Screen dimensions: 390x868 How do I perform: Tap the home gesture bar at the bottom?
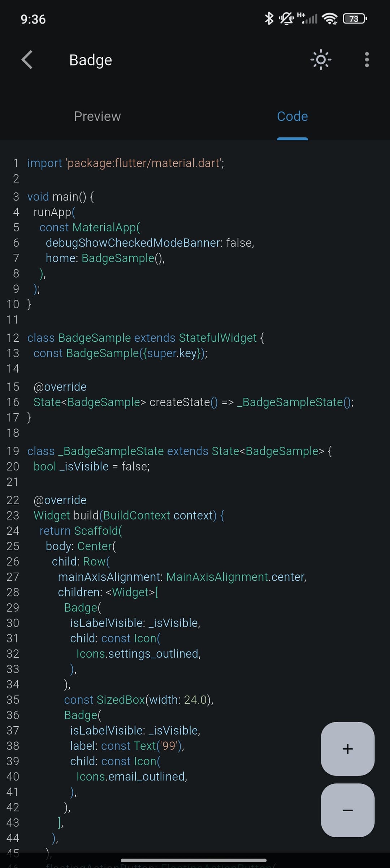(194, 860)
